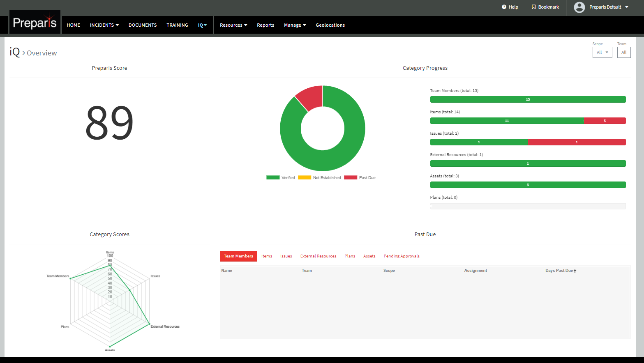Click the External Resources progress bar
The image size is (644, 363).
click(528, 163)
